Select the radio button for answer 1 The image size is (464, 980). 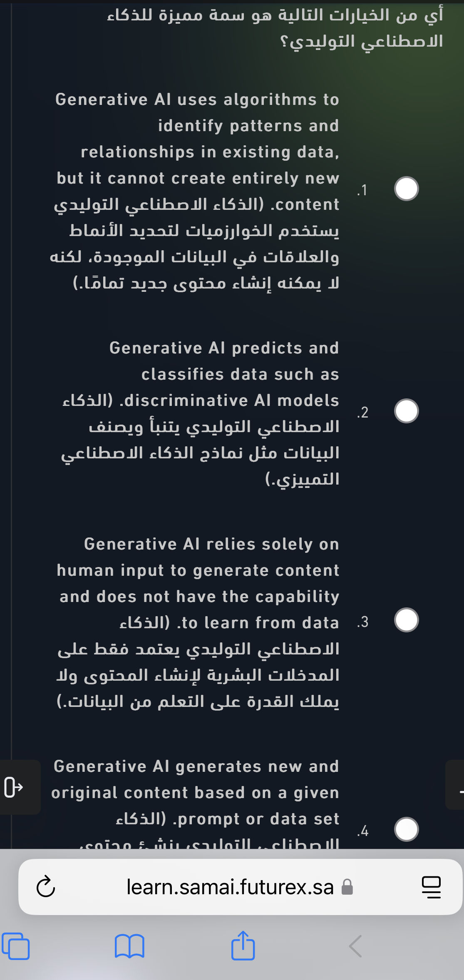[x=407, y=188]
